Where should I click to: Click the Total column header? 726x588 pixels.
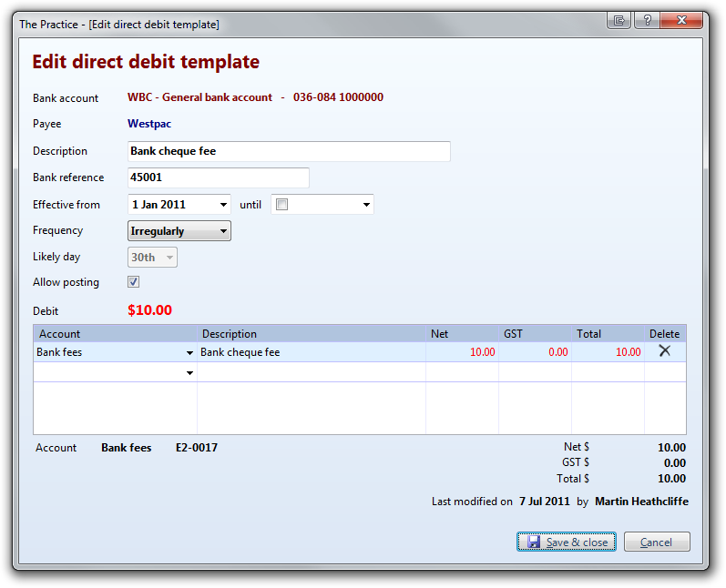click(x=608, y=333)
